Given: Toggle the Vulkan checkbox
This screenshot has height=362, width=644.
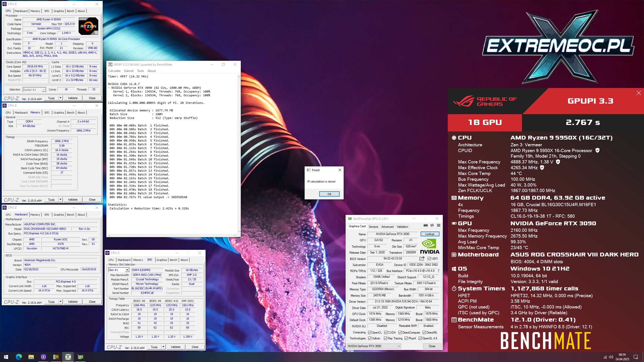Looking at the screenshot, I should [x=370, y=338].
